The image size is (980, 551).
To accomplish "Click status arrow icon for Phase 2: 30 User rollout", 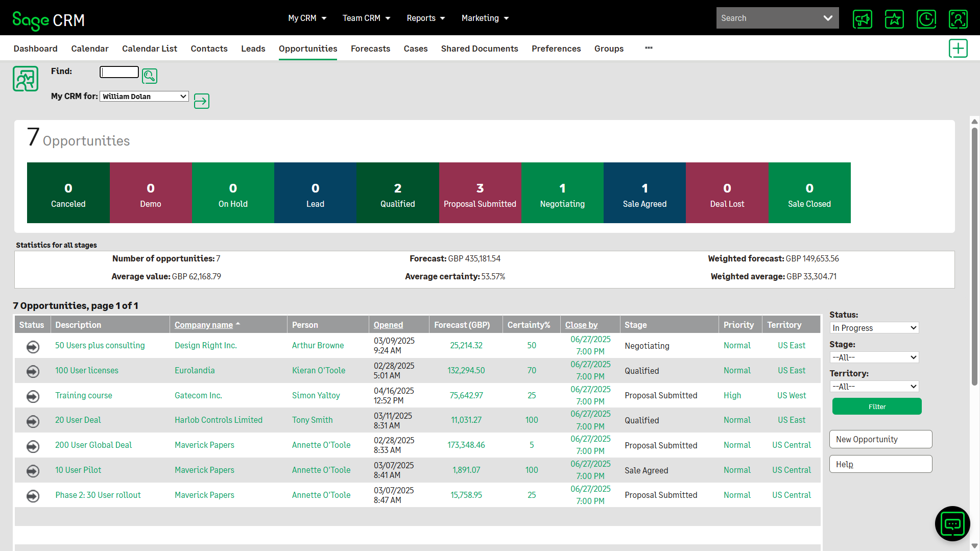I will click(33, 496).
